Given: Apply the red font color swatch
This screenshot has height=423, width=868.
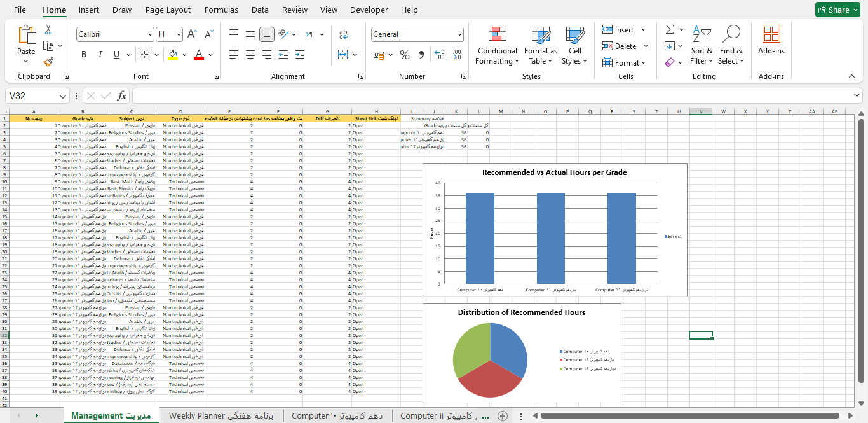Looking at the screenshot, I should tap(199, 55).
